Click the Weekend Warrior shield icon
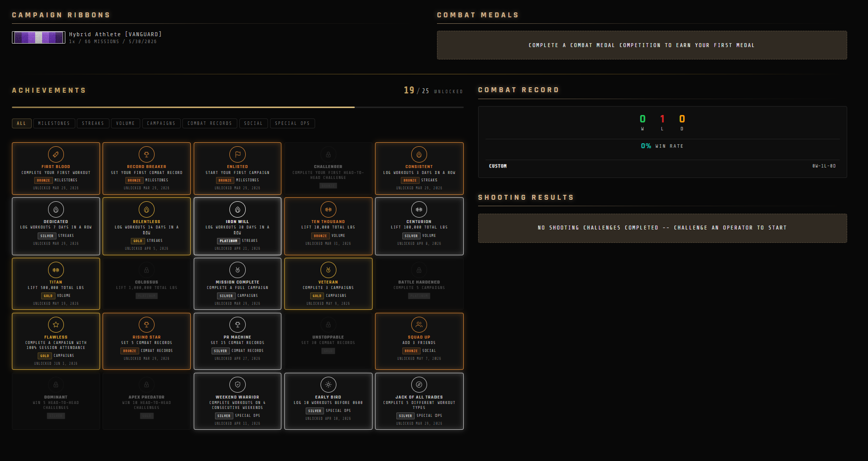The image size is (868, 461). pos(237,385)
